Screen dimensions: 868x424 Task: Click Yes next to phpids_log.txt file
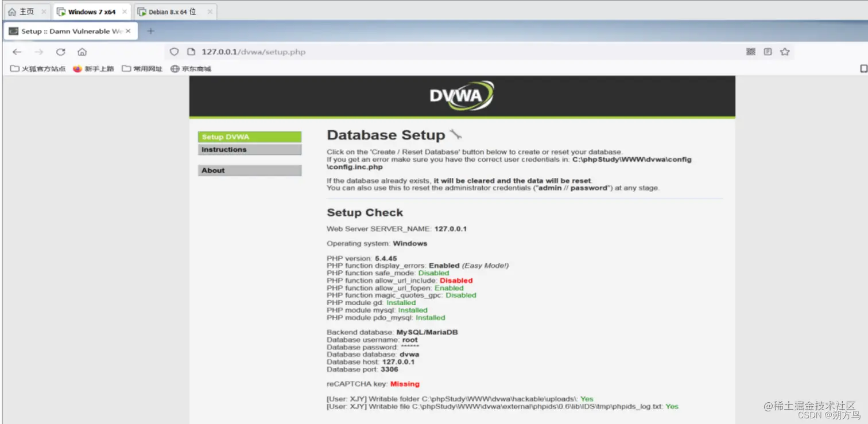[x=672, y=406]
